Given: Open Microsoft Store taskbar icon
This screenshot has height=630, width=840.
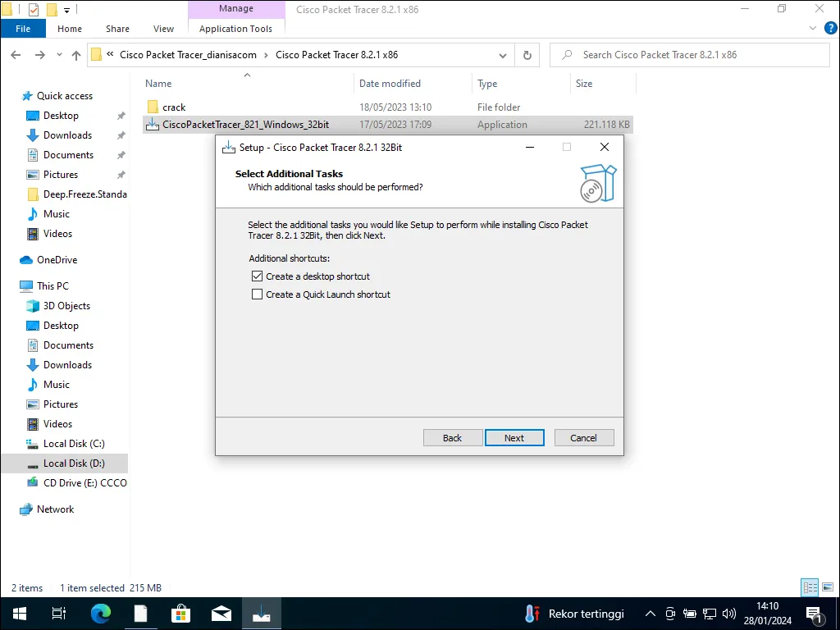Looking at the screenshot, I should tap(180, 614).
